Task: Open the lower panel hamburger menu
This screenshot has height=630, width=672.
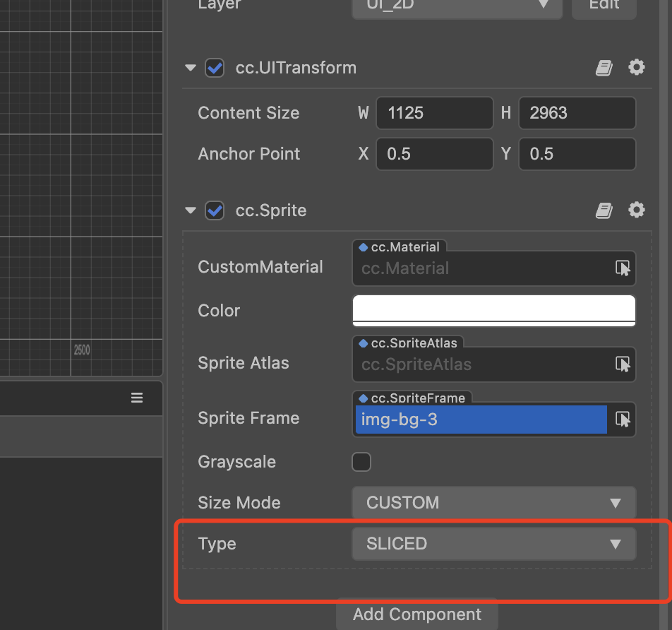Action: pyautogui.click(x=137, y=398)
